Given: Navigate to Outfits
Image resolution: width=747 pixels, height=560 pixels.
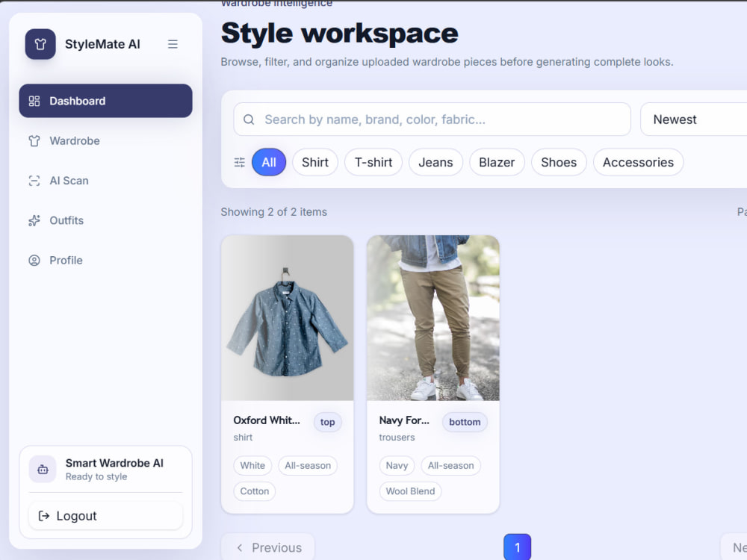Looking at the screenshot, I should [x=106, y=220].
